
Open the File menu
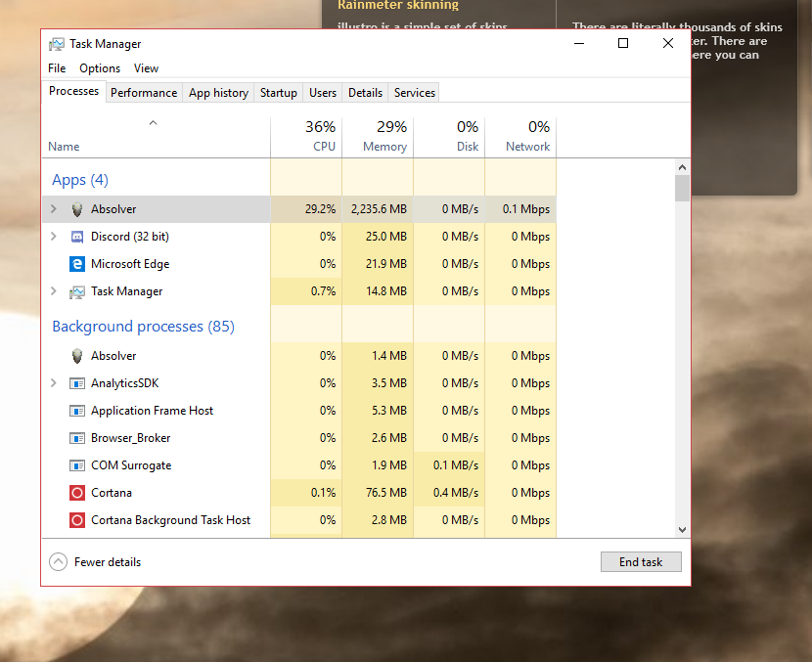[57, 68]
